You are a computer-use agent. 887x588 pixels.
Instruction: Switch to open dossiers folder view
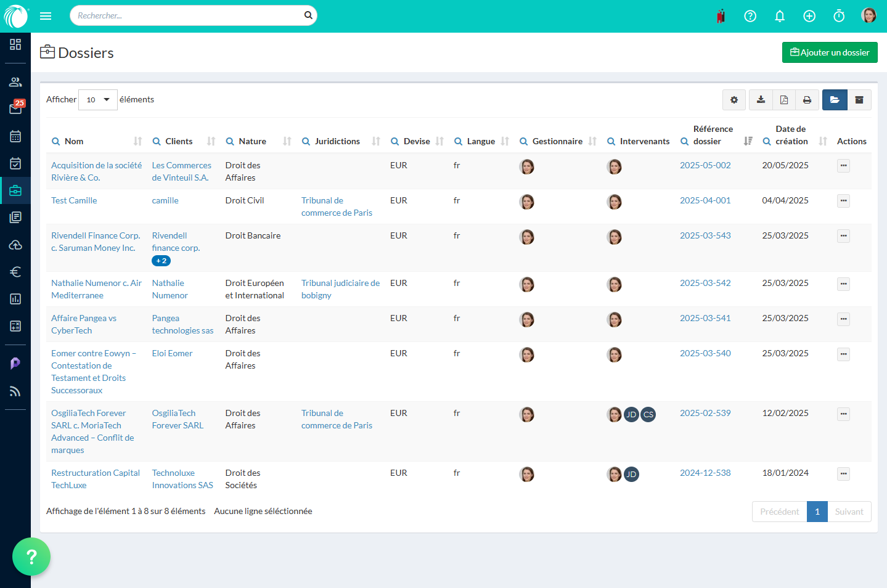pos(835,100)
